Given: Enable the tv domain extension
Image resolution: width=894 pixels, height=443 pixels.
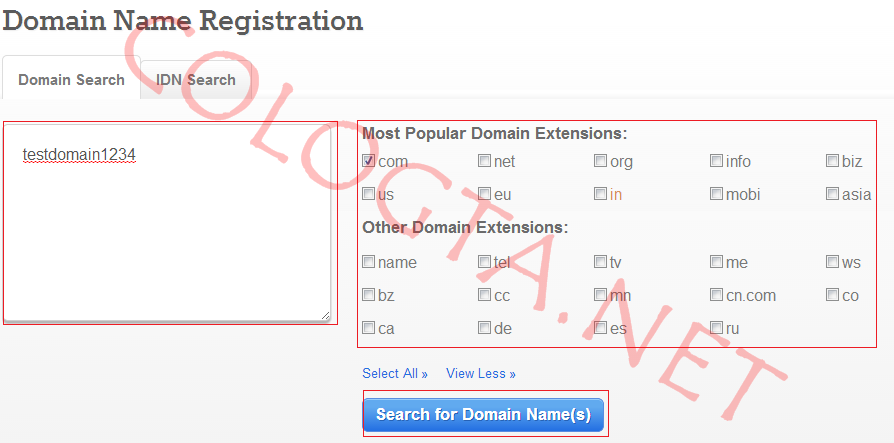Looking at the screenshot, I should point(600,262).
